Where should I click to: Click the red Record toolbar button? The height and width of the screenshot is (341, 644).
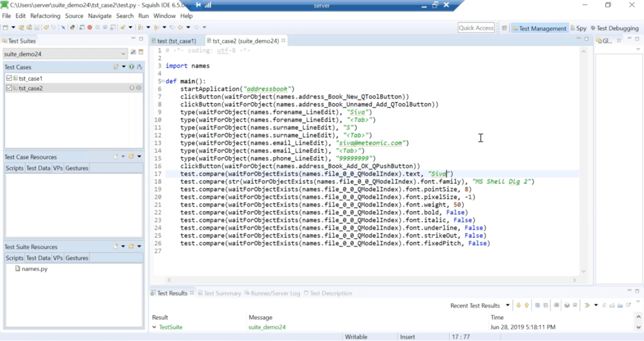[90, 28]
